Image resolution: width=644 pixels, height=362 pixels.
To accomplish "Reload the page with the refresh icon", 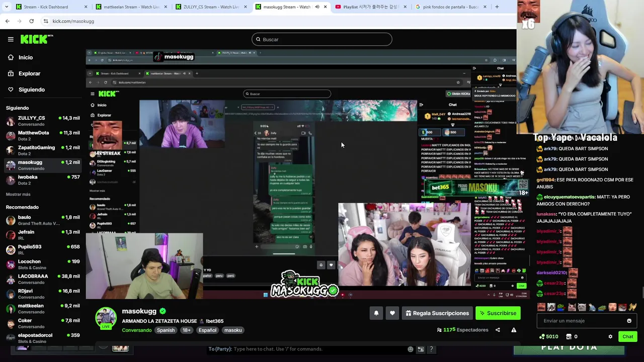I will click(31, 21).
